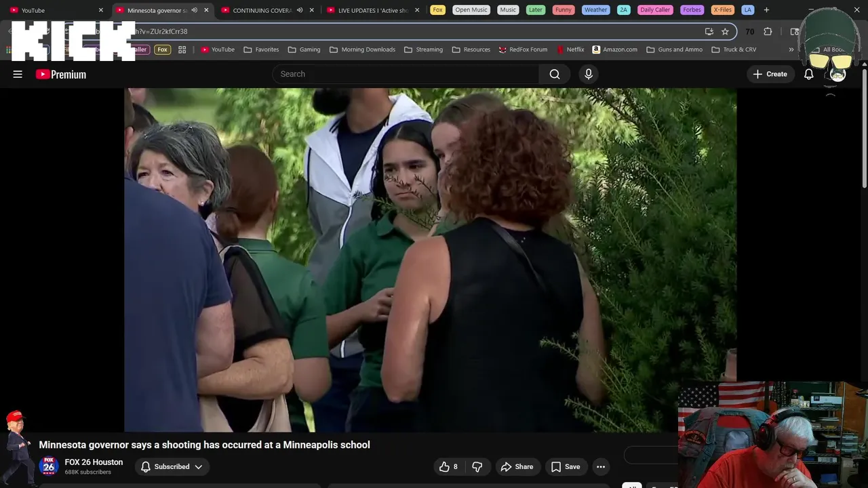
Task: Open Resources bookmark folder
Action: point(471,49)
